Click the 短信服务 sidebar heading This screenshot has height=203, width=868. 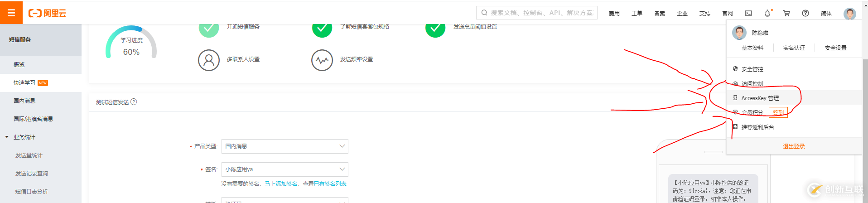pos(20,40)
